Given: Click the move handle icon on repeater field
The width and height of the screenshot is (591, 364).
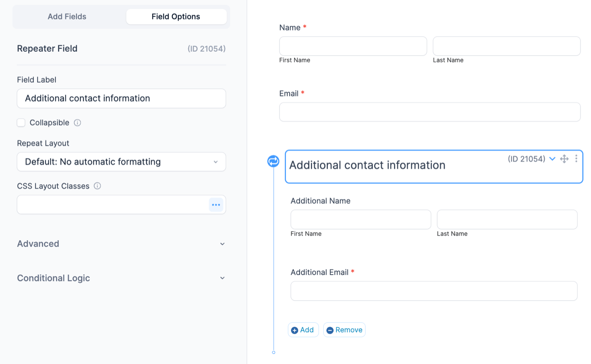Looking at the screenshot, I should click(564, 159).
